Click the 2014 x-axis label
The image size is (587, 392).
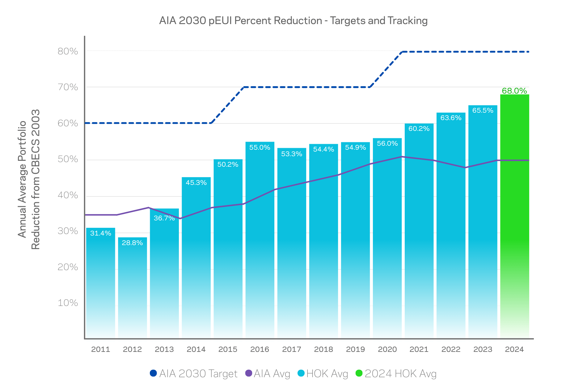(x=196, y=349)
